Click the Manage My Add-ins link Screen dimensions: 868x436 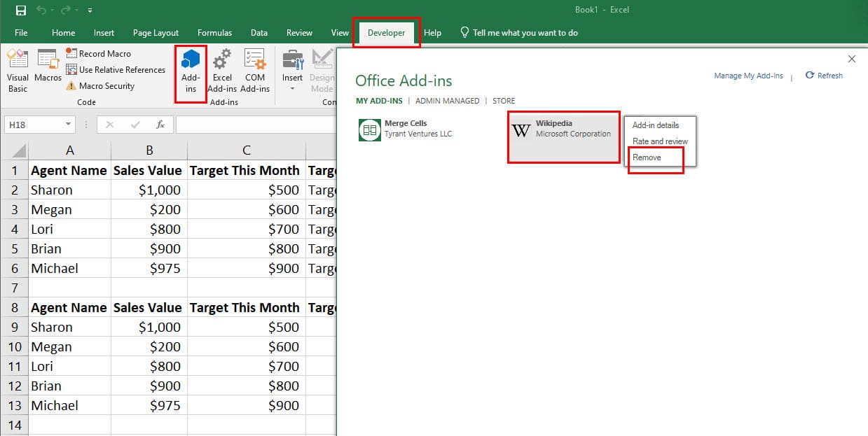click(748, 76)
